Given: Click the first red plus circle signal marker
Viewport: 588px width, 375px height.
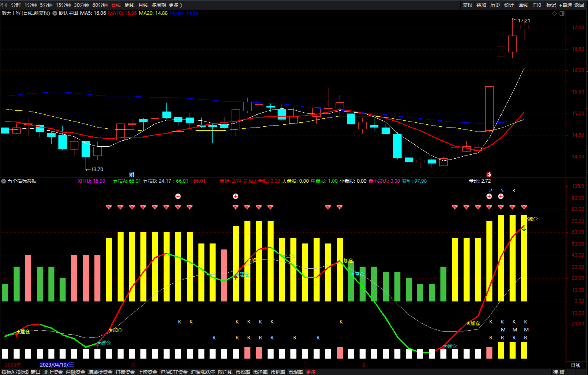Looking at the screenshot, I should [178, 196].
